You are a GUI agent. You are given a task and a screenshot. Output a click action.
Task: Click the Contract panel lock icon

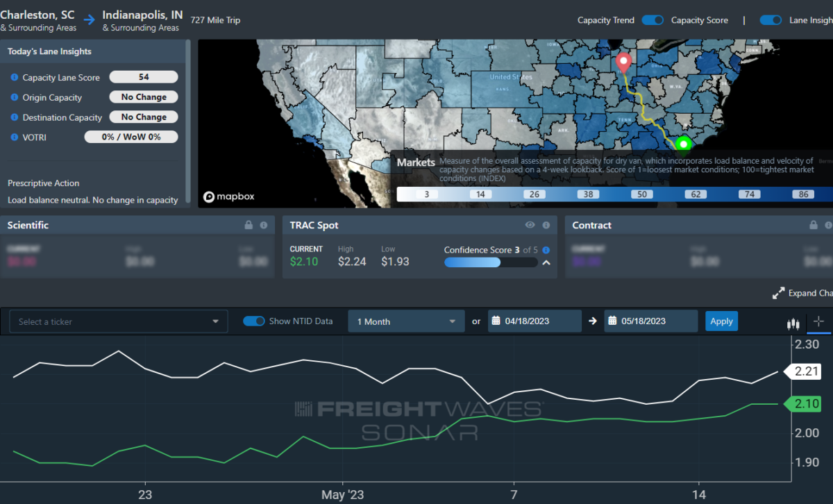[x=813, y=226]
